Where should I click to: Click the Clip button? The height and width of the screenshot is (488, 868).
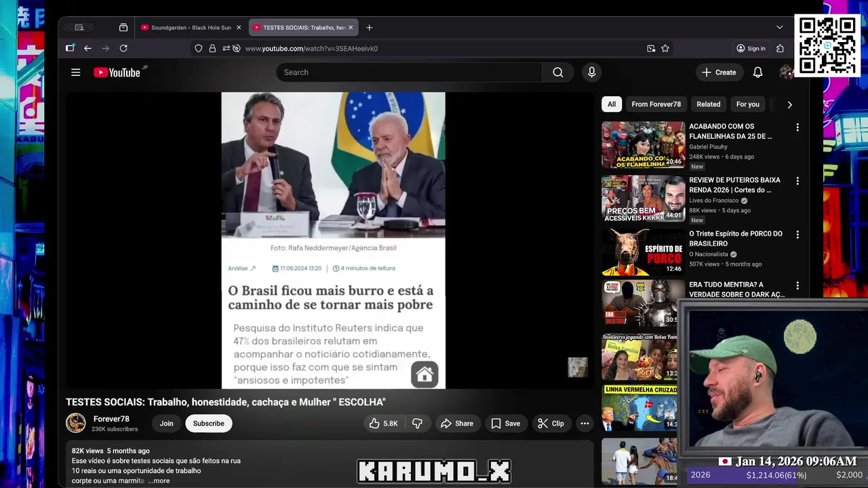click(x=551, y=424)
